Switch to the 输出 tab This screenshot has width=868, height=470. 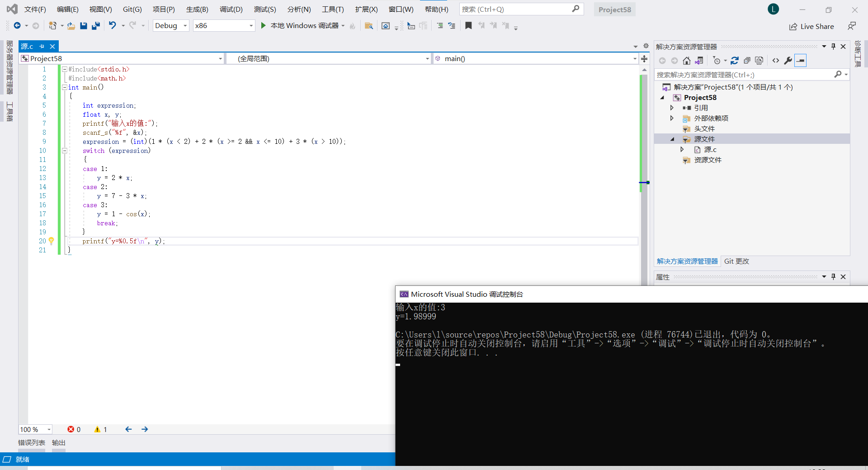coord(59,443)
